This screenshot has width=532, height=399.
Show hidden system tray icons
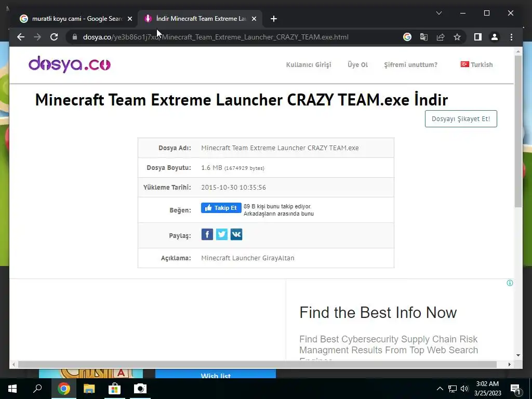[x=440, y=389]
